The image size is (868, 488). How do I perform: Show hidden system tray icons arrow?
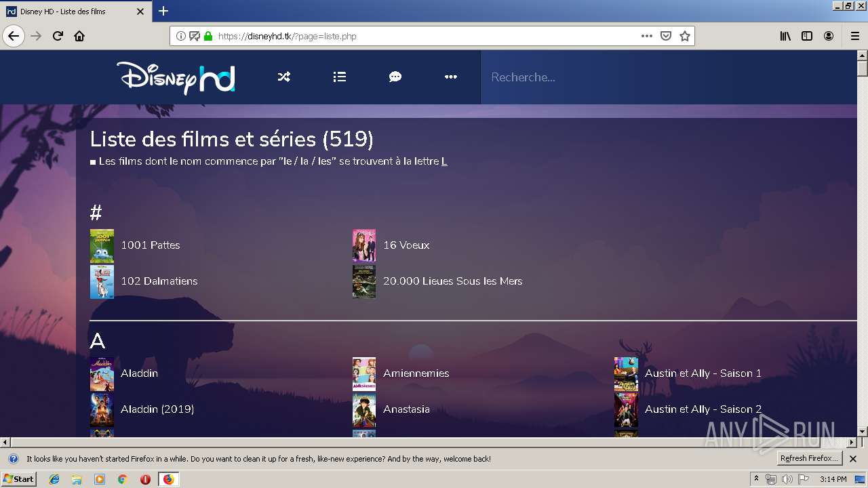pos(756,479)
